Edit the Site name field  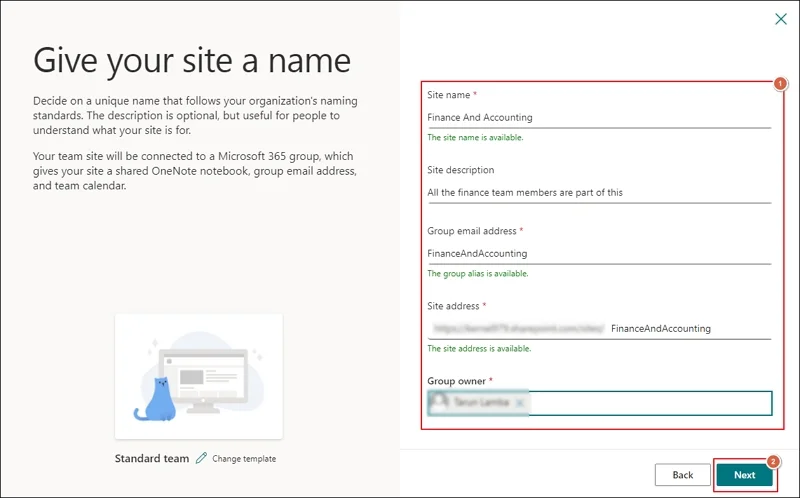click(599, 117)
